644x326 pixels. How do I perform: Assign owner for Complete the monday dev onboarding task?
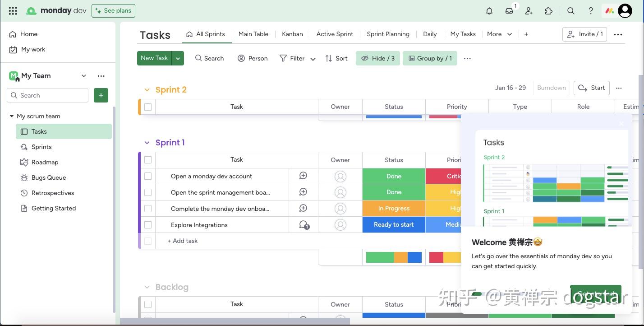tap(340, 209)
